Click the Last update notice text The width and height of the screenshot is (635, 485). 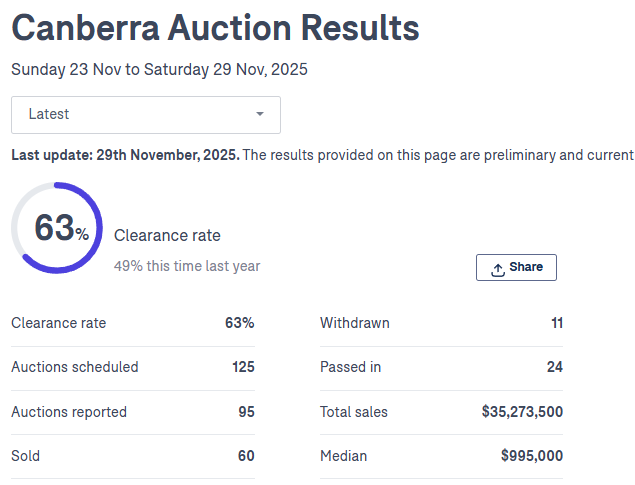(322, 155)
